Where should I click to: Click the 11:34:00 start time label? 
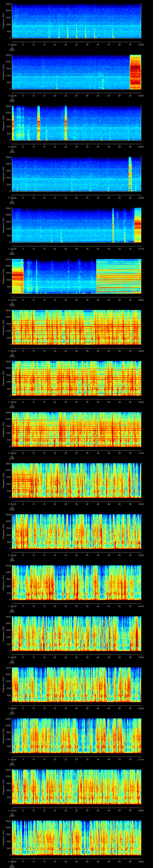coord(12,657)
